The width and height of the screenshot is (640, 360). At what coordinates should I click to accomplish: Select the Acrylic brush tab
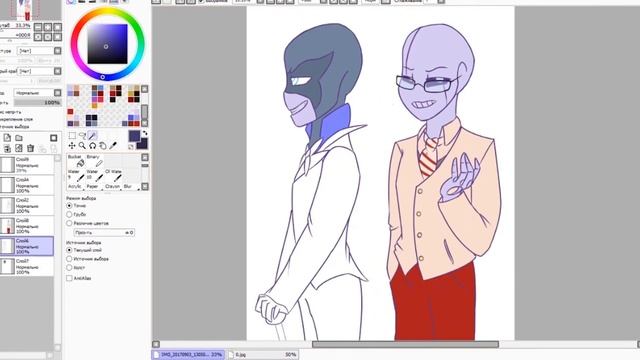tap(75, 187)
